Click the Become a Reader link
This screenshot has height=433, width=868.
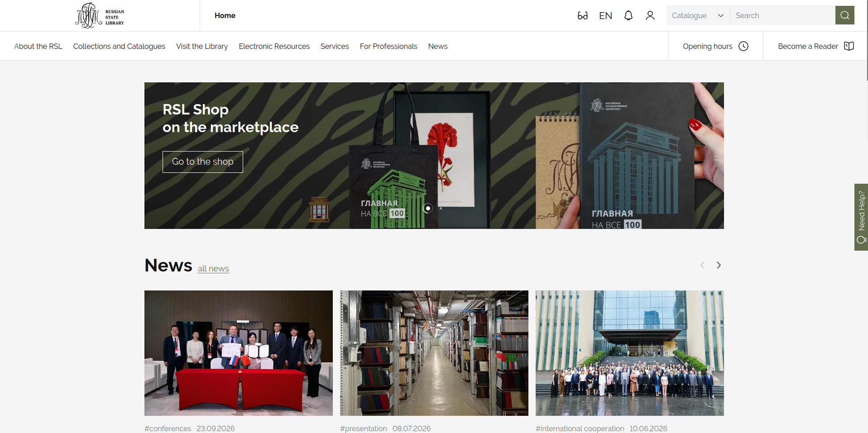tap(808, 46)
